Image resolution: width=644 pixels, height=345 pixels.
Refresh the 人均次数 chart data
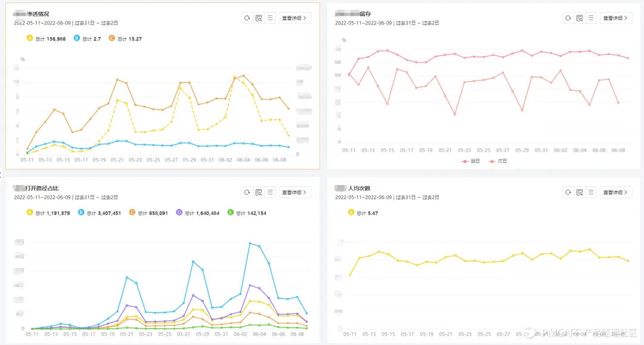point(568,192)
